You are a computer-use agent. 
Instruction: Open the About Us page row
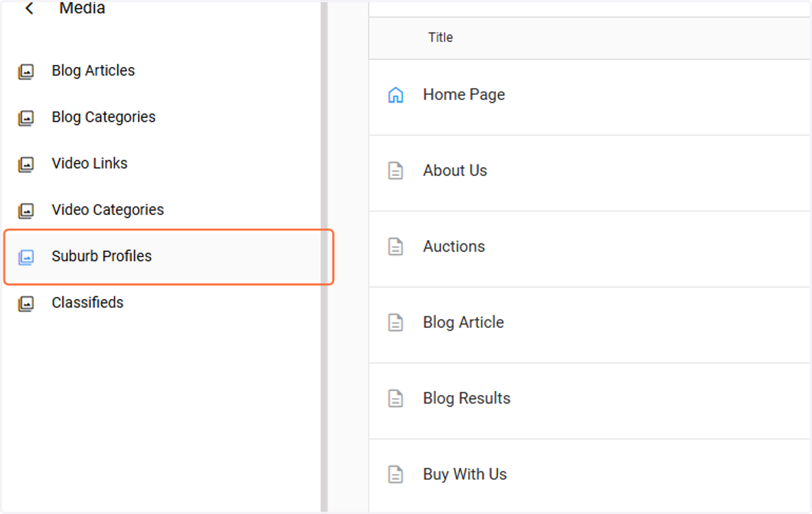590,173
